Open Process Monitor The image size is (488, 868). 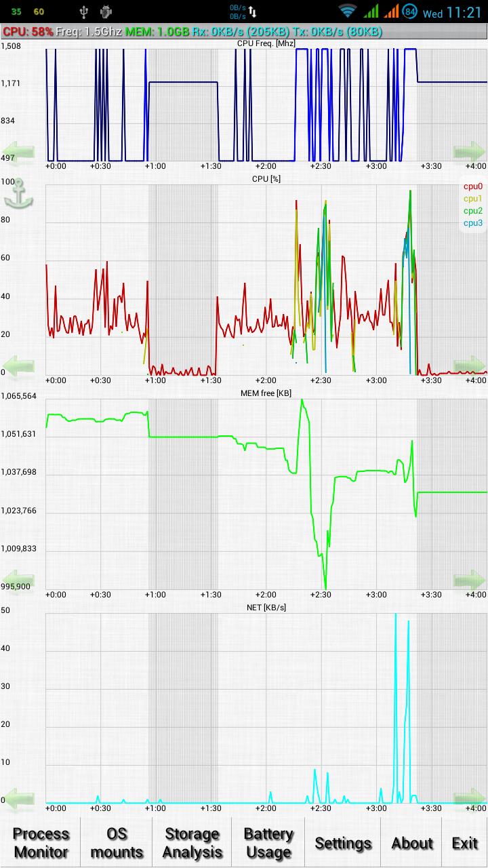click(x=41, y=843)
